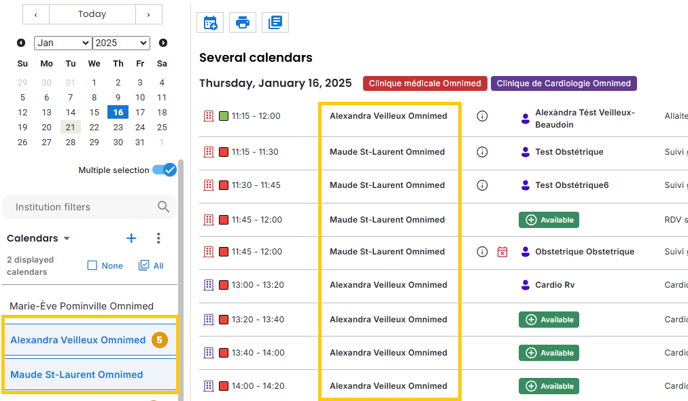Go to previous month with left arrow

(21, 43)
